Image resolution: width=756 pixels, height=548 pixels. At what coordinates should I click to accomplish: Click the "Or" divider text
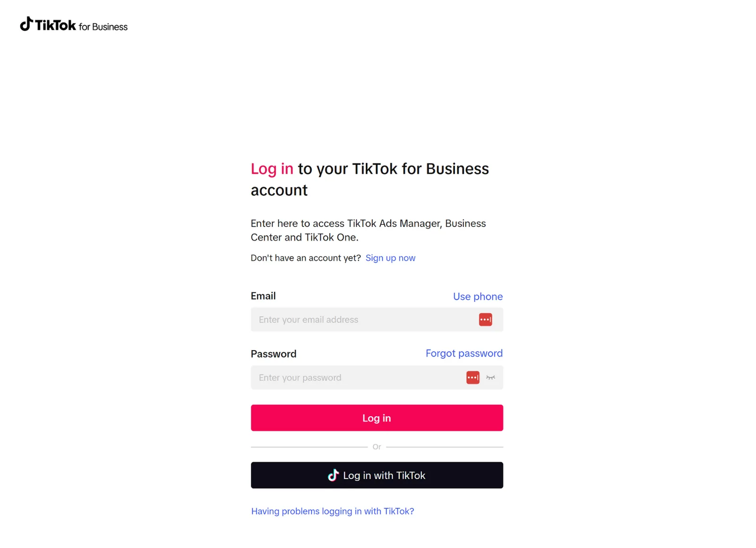(x=377, y=447)
